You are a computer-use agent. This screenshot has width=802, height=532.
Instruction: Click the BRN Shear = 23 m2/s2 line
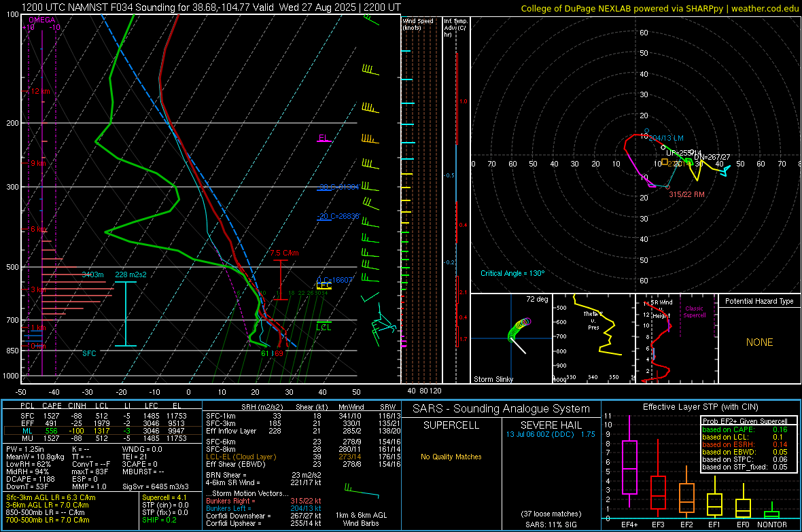pyautogui.click(x=263, y=475)
